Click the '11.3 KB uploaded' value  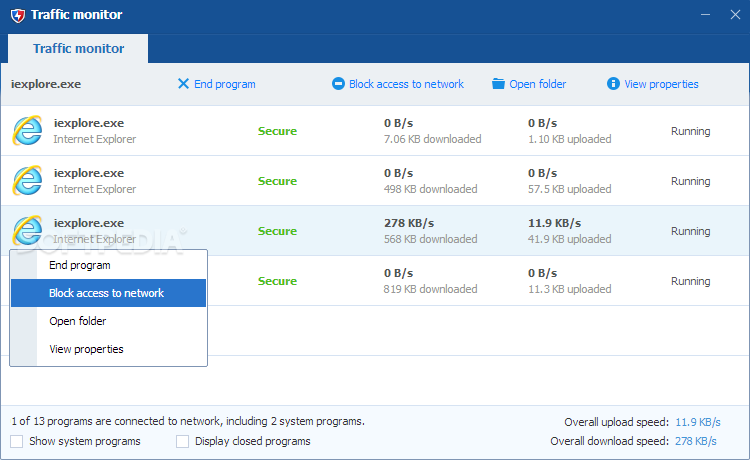click(570, 289)
